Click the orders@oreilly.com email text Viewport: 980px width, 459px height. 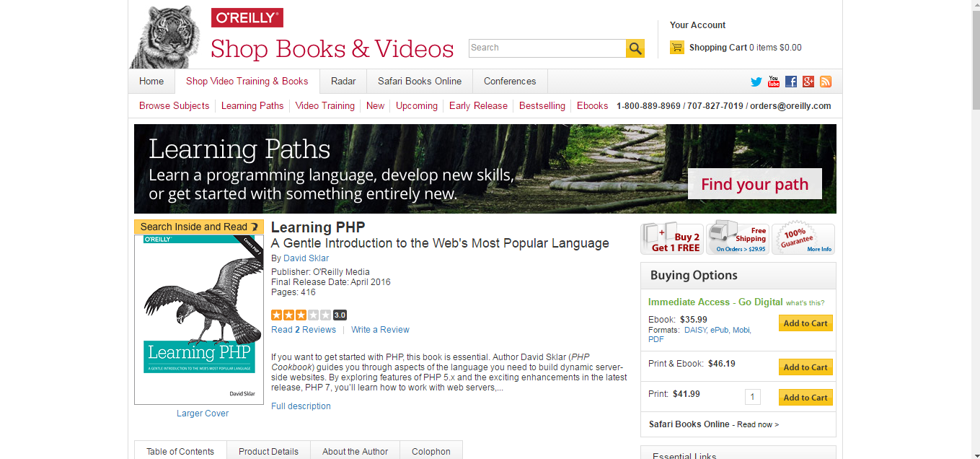(790, 105)
